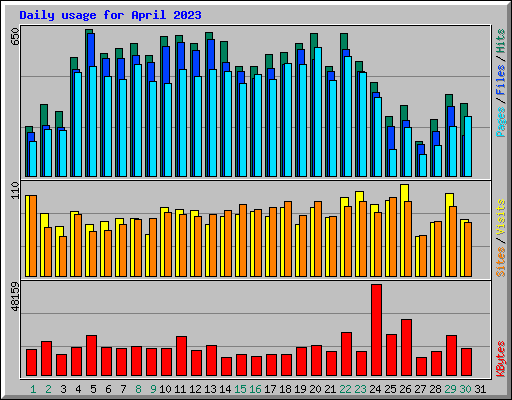Click day label 30 on the x-axis

[x=465, y=389]
